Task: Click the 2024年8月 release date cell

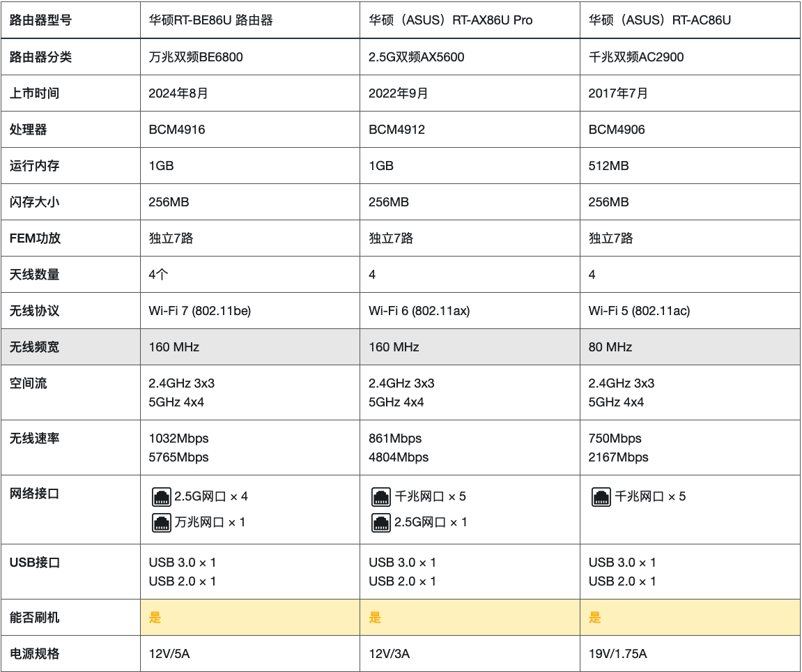Action: pyautogui.click(x=178, y=93)
